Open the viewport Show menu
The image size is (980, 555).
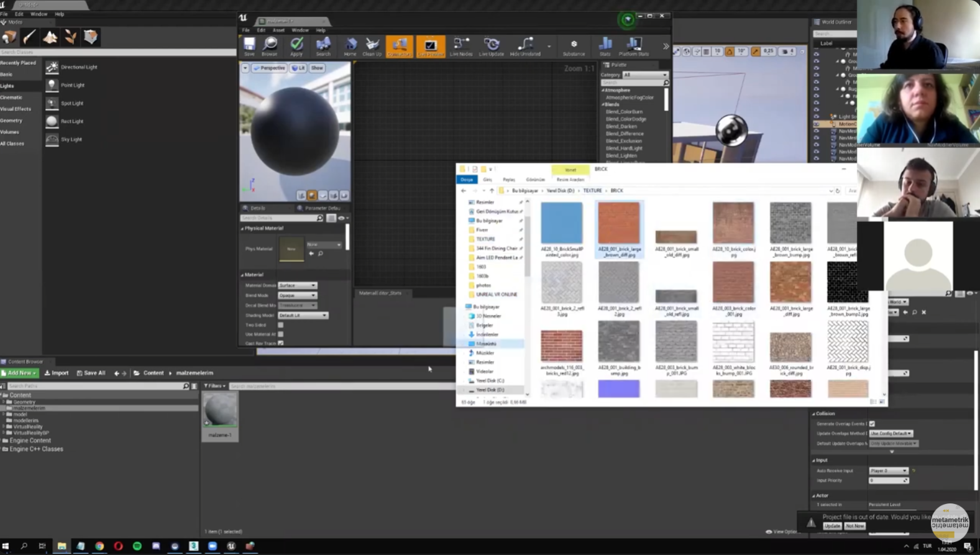(x=317, y=68)
